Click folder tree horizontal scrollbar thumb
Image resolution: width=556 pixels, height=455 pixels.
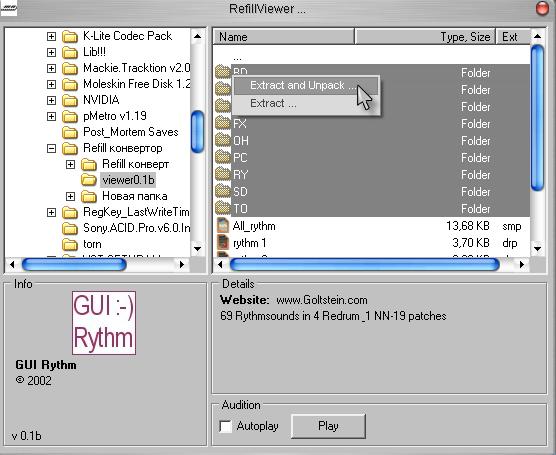pyautogui.click(x=74, y=265)
